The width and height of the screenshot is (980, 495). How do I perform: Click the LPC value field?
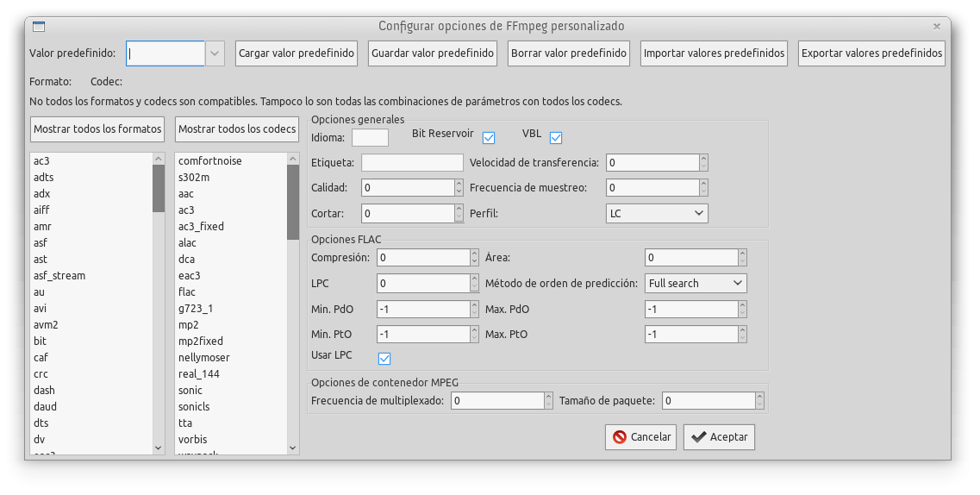424,283
